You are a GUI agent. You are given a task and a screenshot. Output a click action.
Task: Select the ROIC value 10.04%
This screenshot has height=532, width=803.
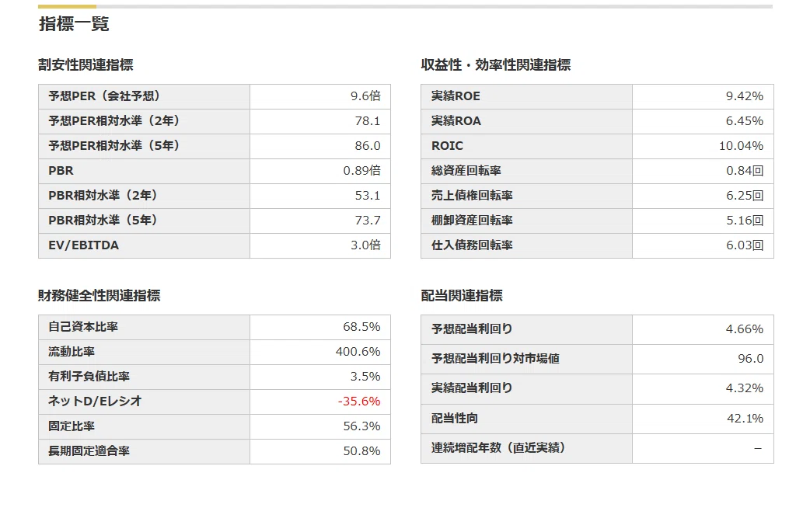(x=741, y=146)
